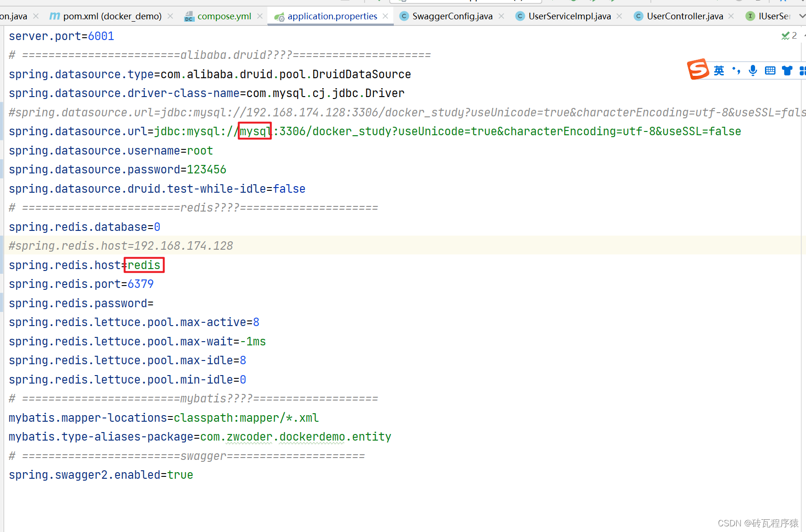Switch to the compose.yml tab
Image resolution: width=806 pixels, height=532 pixels.
point(224,16)
